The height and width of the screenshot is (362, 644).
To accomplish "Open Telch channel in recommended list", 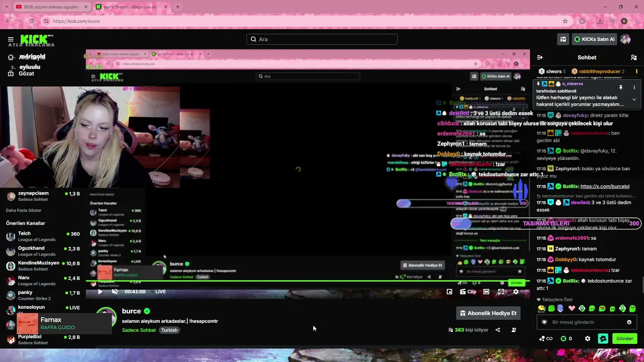I will coord(43,236).
